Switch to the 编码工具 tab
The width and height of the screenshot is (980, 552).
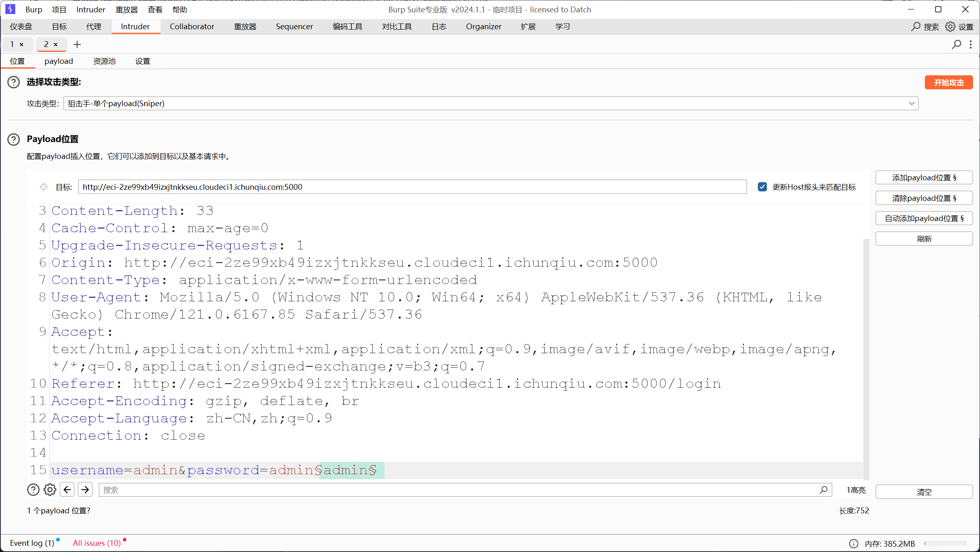pos(348,27)
